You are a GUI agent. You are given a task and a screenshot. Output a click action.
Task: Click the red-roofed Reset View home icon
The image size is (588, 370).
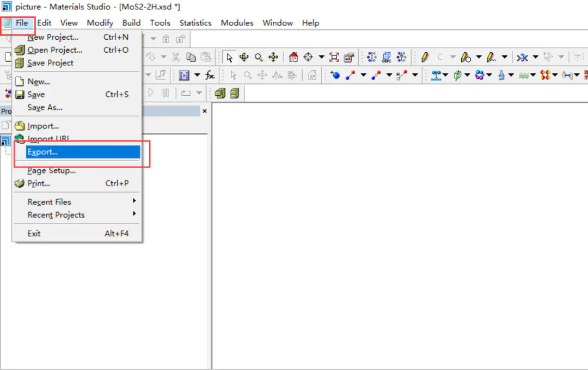(293, 57)
